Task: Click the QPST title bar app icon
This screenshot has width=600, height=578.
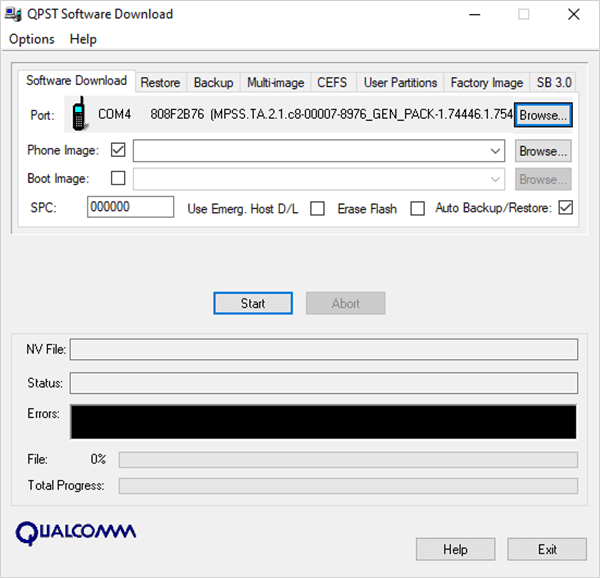Action: [15, 14]
